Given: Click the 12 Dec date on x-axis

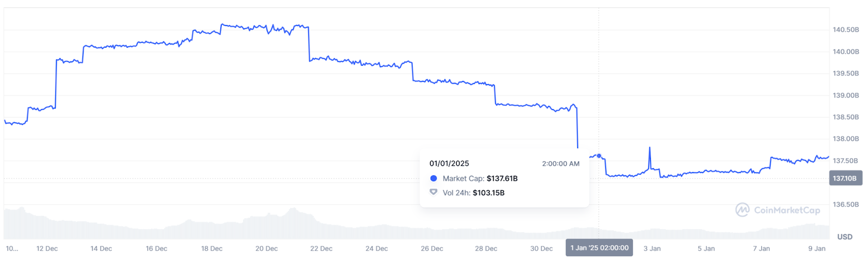Looking at the screenshot, I should click(47, 249).
